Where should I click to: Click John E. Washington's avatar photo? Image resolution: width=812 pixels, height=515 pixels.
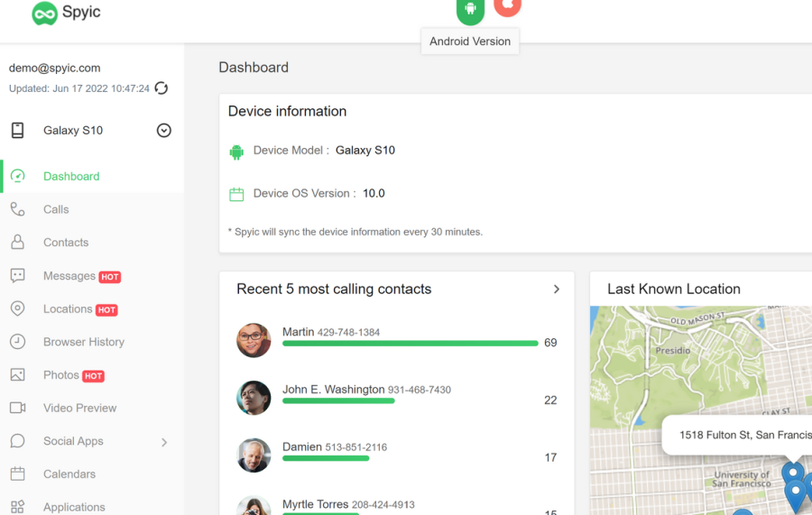pyautogui.click(x=254, y=398)
